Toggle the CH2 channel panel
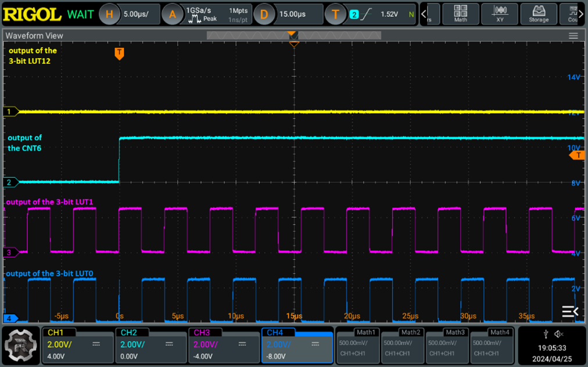The image size is (588, 367). 150,344
